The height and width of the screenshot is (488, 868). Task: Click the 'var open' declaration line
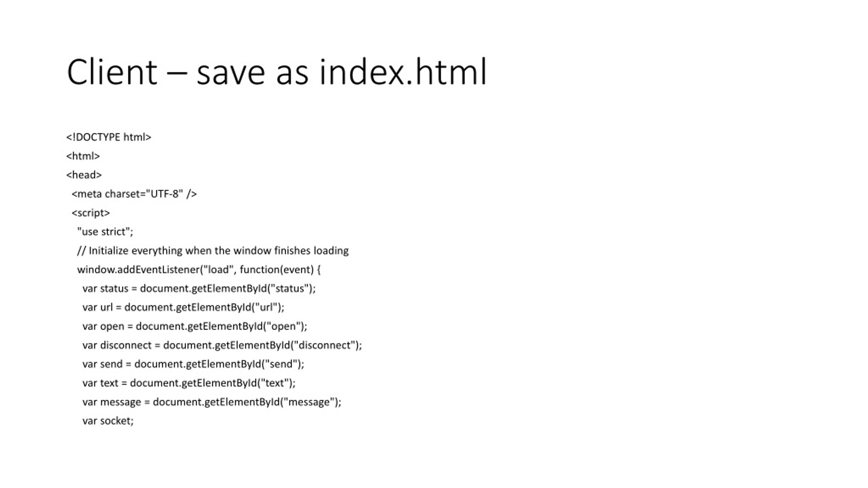(x=195, y=326)
